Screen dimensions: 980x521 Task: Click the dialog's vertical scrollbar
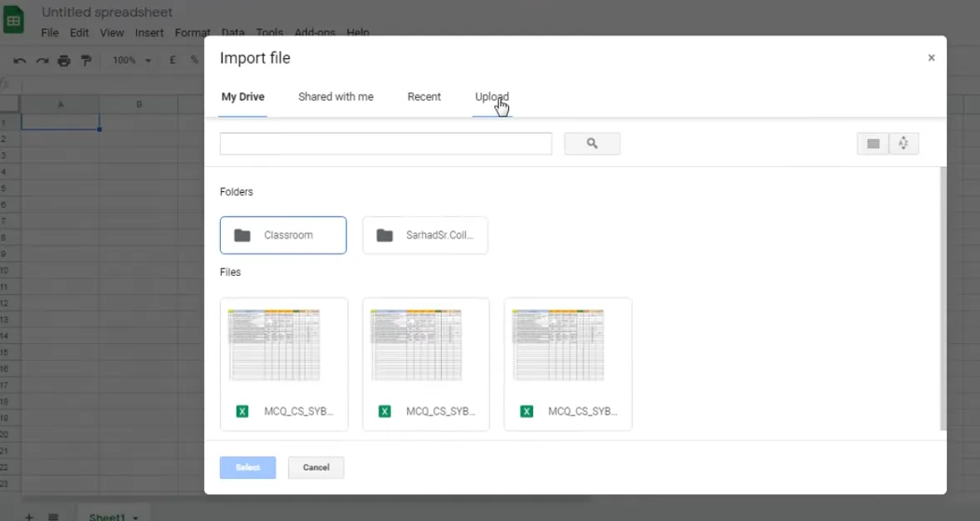pyautogui.click(x=942, y=299)
